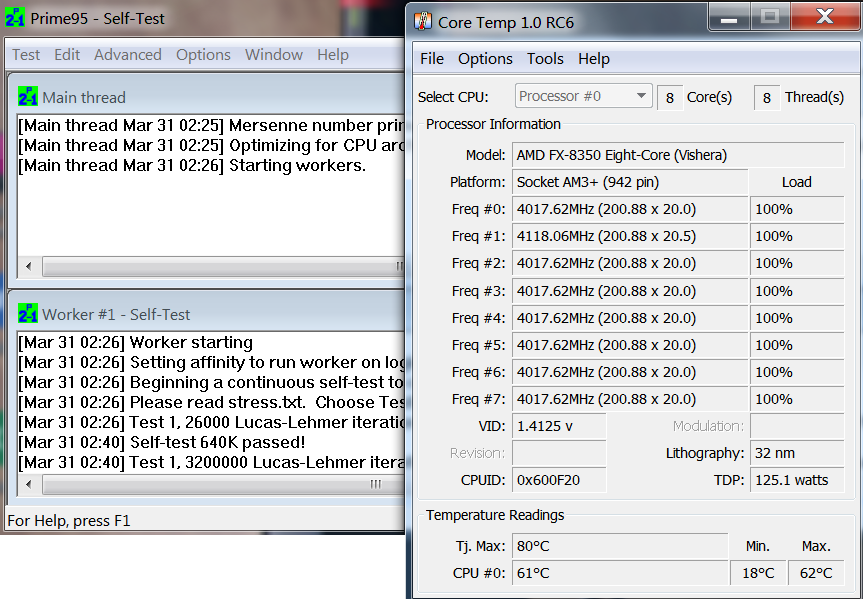Click the Lithography value 32 nm
The height and width of the screenshot is (599, 863).
(797, 453)
